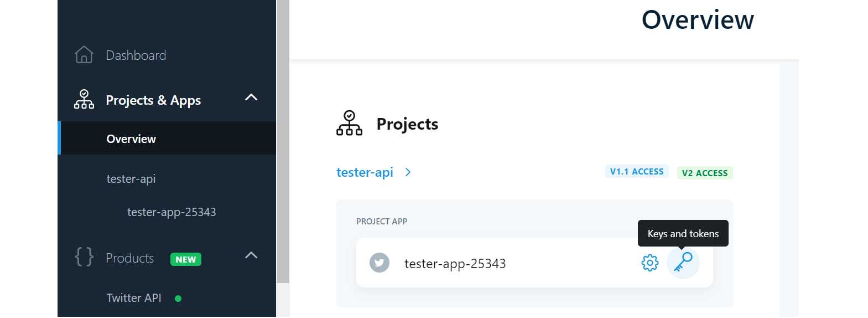Open app settings gear icon
Viewport: 868px width, 318px height.
point(650,263)
